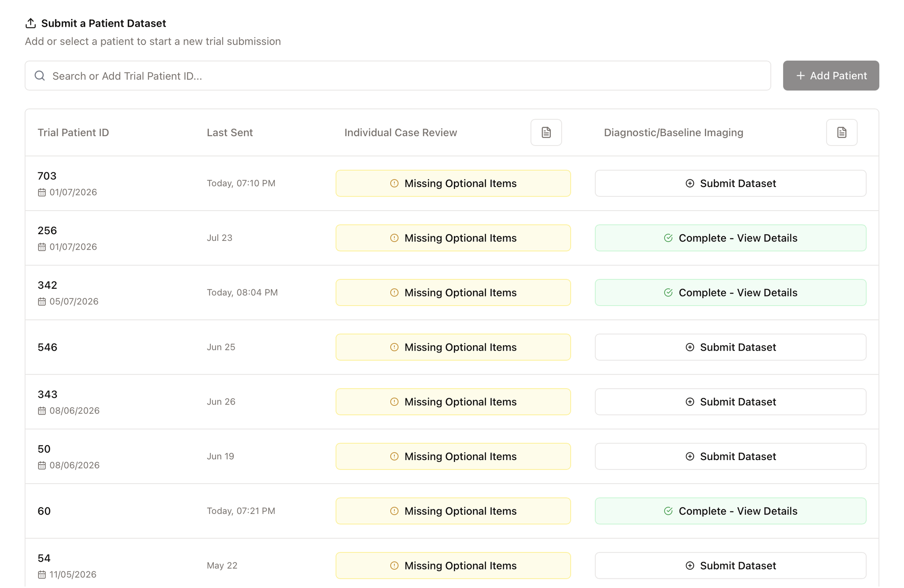
Task: Click calendar icon under patient 342
Action: click(x=42, y=301)
